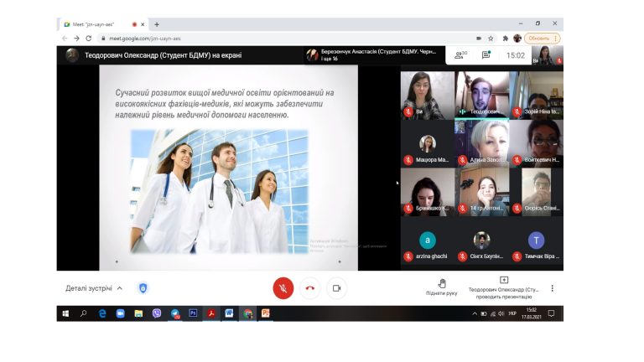Hang up with the red leave call button
This screenshot has width=644, height=362.
(x=310, y=287)
